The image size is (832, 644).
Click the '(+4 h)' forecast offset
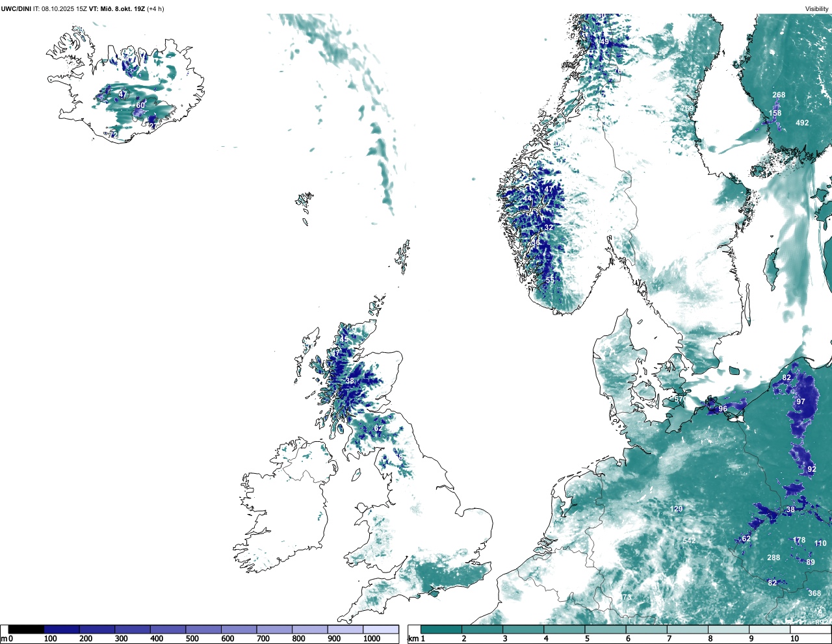pyautogui.click(x=155, y=9)
